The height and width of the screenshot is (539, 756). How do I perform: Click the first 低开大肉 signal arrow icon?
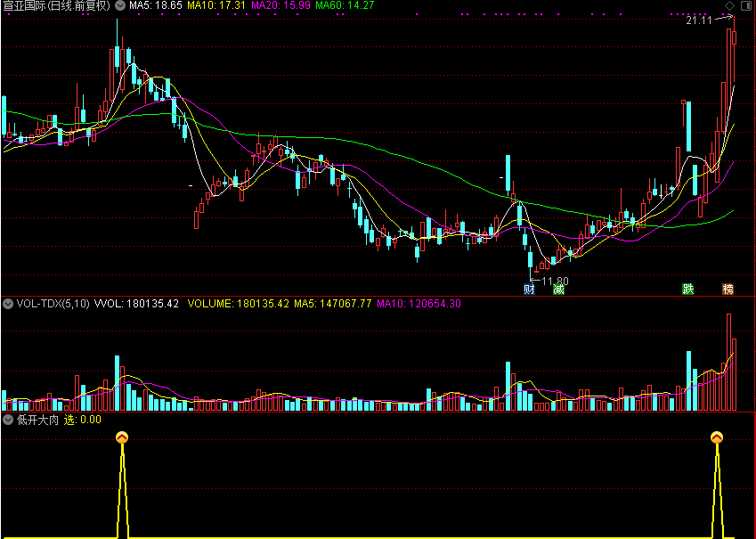click(122, 437)
